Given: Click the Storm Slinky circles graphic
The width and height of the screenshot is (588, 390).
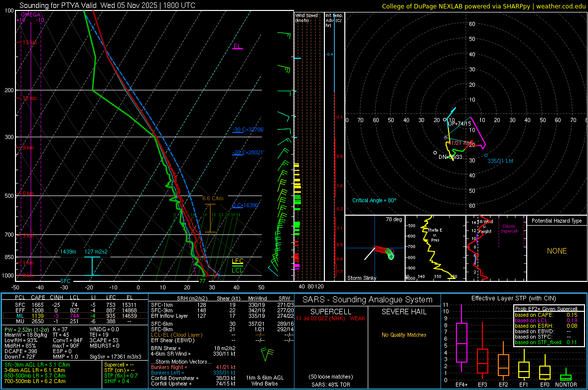Looking at the screenshot, I should pyautogui.click(x=384, y=253).
